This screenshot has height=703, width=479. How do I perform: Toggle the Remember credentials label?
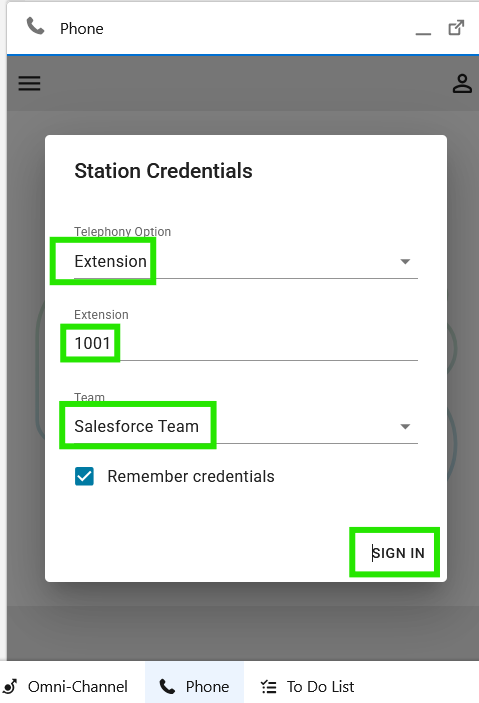pyautogui.click(x=191, y=476)
